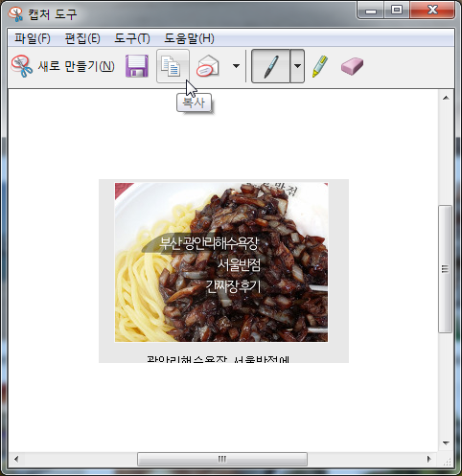Click the horizontal scrollbar right arrow

tap(429, 459)
